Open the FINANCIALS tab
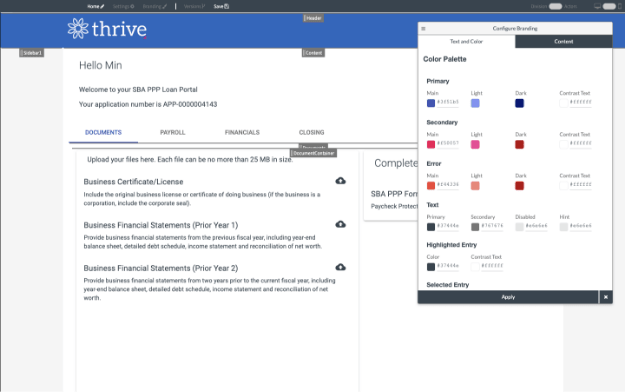This screenshot has width=625, height=392. [x=242, y=132]
